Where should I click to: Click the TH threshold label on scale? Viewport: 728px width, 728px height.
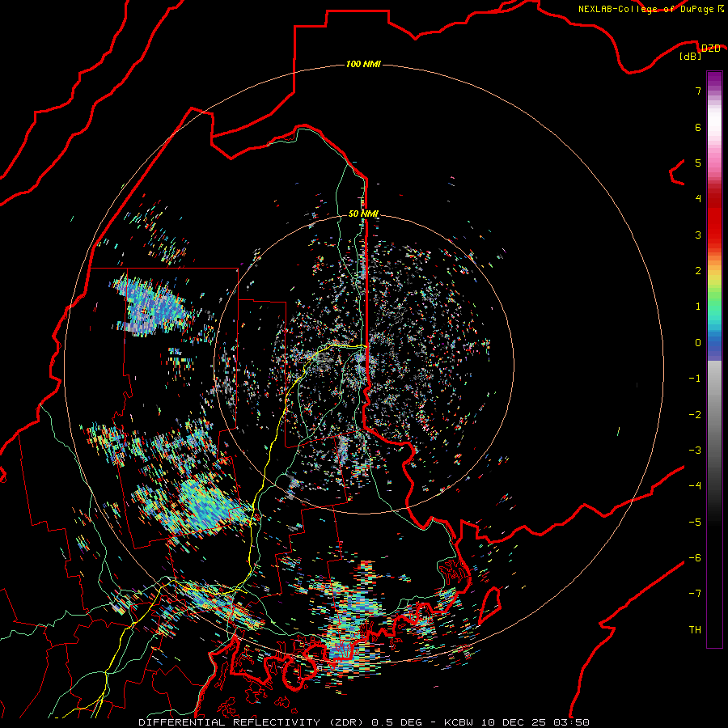pyautogui.click(x=695, y=630)
